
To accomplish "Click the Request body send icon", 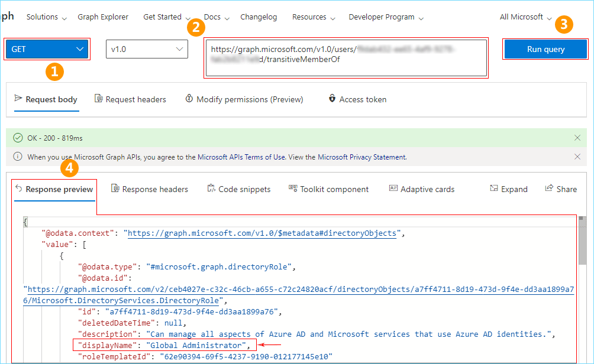I will [18, 99].
